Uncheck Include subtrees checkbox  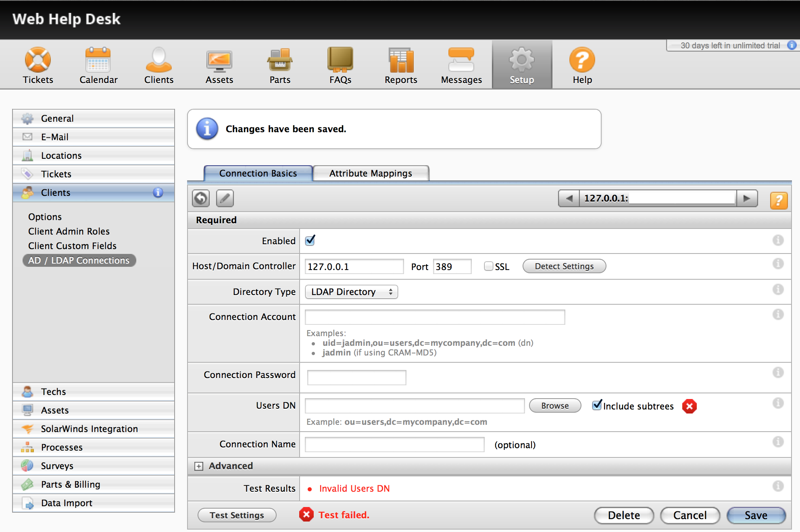tap(597, 405)
